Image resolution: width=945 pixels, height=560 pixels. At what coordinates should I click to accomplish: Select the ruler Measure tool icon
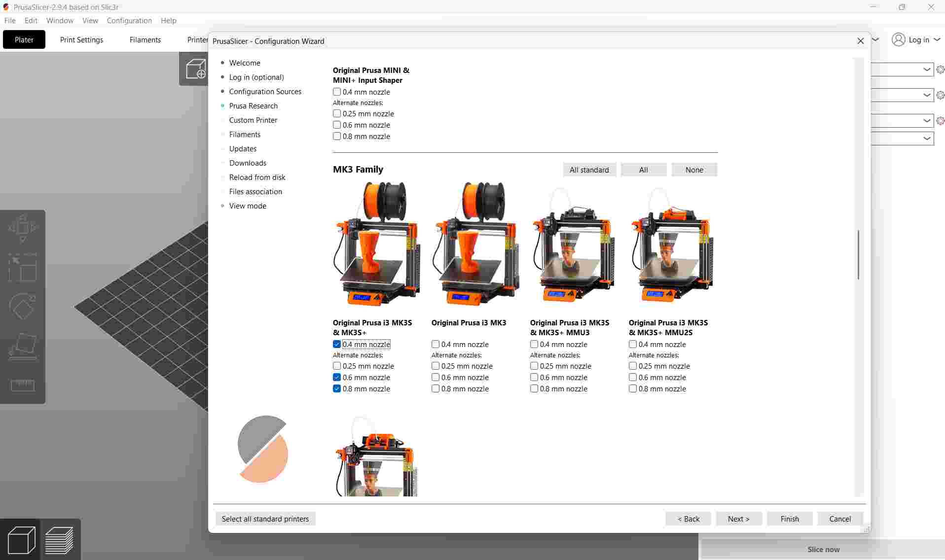tap(23, 385)
